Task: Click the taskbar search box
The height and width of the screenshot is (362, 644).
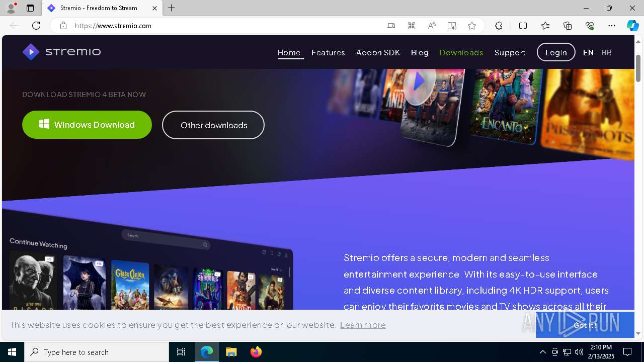Action: (97, 352)
